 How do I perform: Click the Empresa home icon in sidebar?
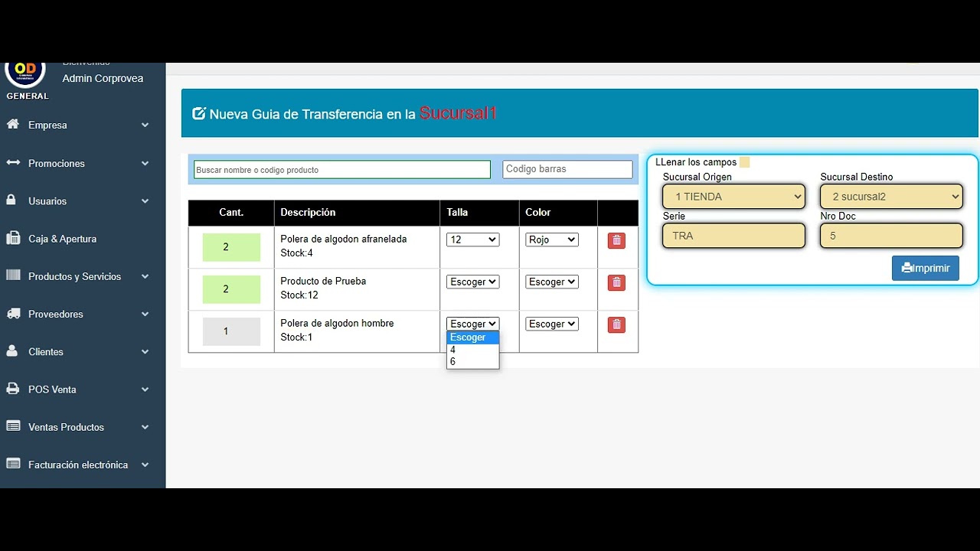pyautogui.click(x=13, y=124)
